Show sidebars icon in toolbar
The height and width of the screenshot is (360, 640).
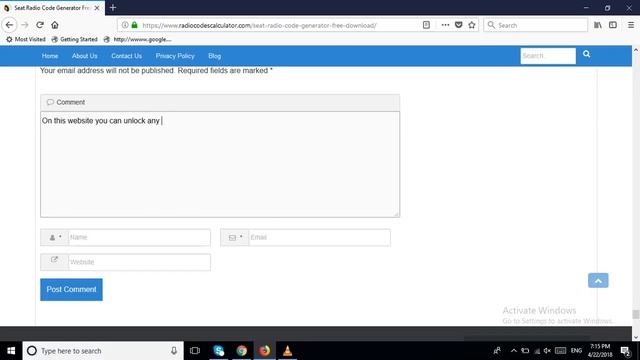pos(613,25)
